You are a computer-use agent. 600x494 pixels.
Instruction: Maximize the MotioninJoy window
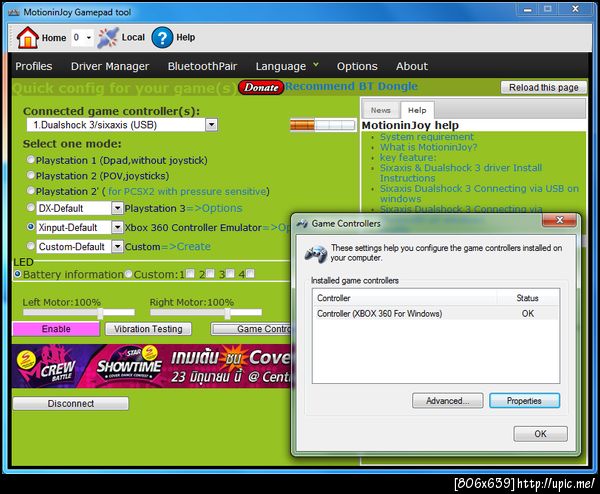pos(548,9)
